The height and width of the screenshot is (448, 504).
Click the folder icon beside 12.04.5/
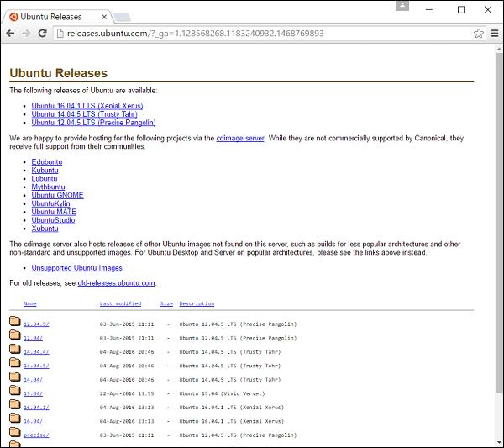click(x=15, y=323)
